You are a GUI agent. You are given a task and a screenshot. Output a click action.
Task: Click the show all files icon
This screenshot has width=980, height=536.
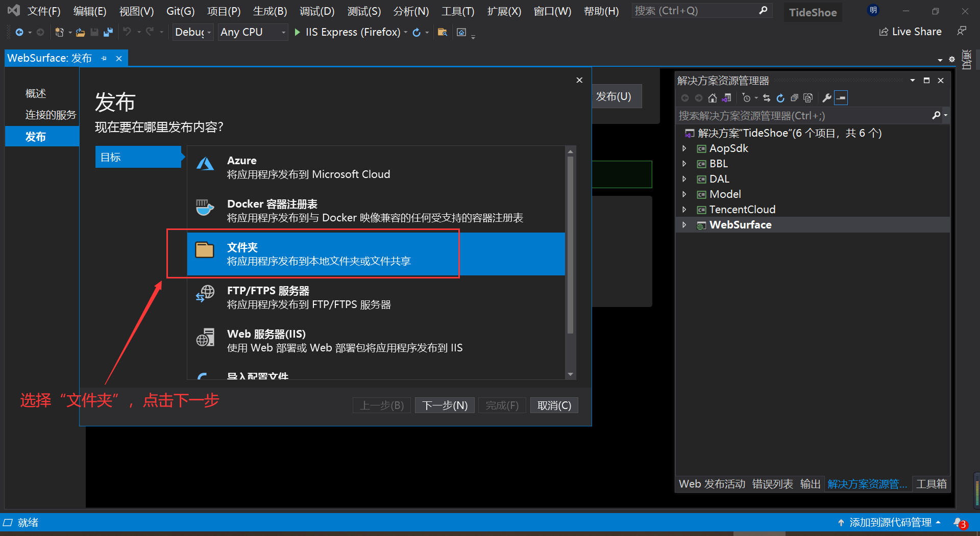(x=808, y=98)
